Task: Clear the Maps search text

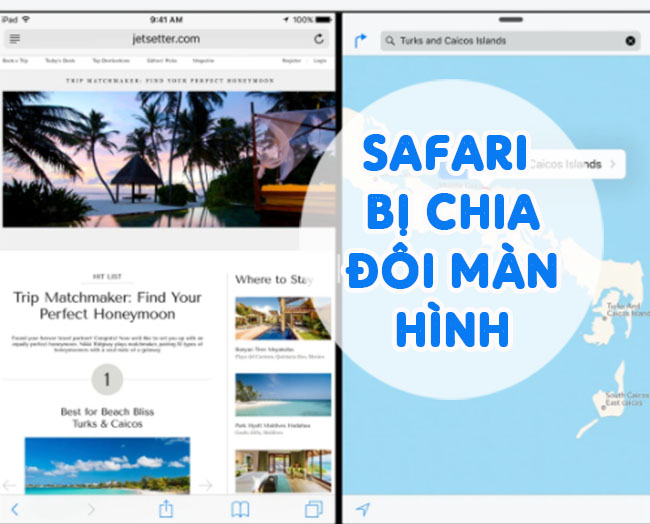Action: (630, 41)
